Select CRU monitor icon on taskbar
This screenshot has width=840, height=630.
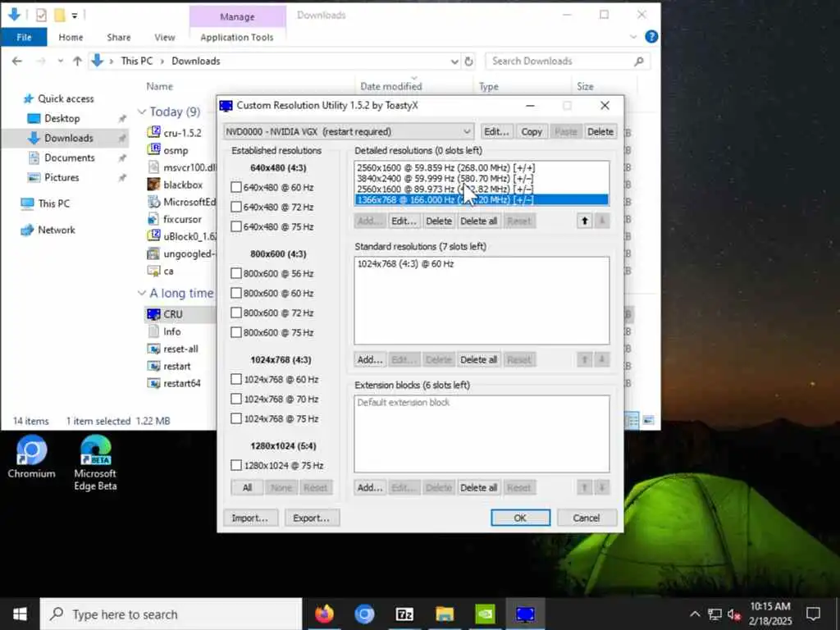[x=525, y=614]
